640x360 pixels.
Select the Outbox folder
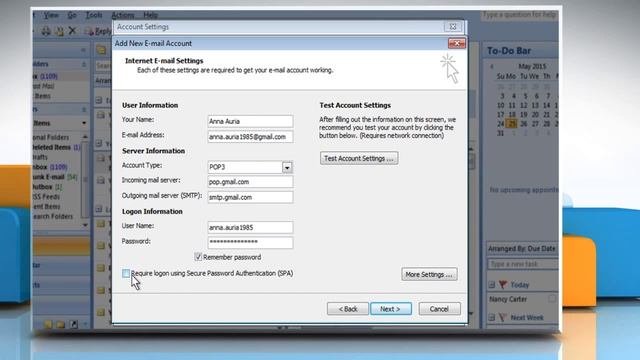click(x=47, y=187)
